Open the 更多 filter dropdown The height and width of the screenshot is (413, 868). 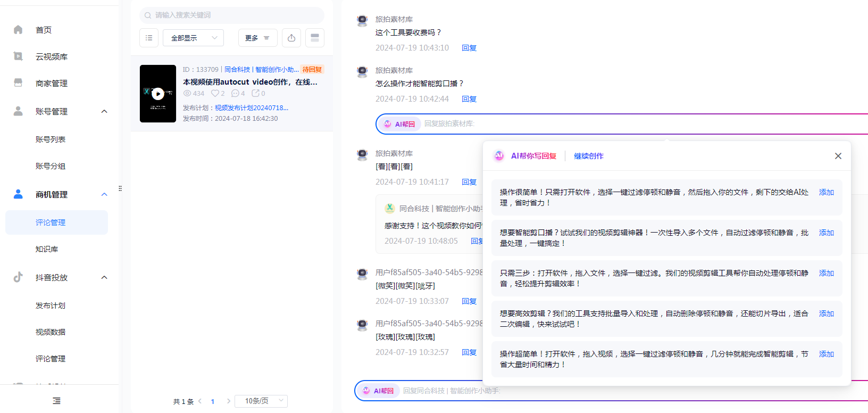[x=257, y=38]
